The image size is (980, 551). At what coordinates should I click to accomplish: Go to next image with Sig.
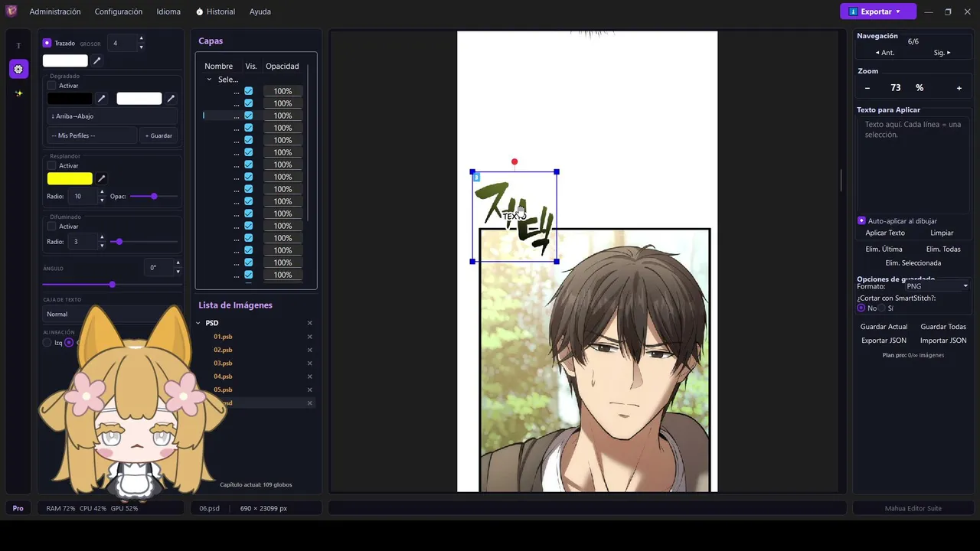pos(942,53)
